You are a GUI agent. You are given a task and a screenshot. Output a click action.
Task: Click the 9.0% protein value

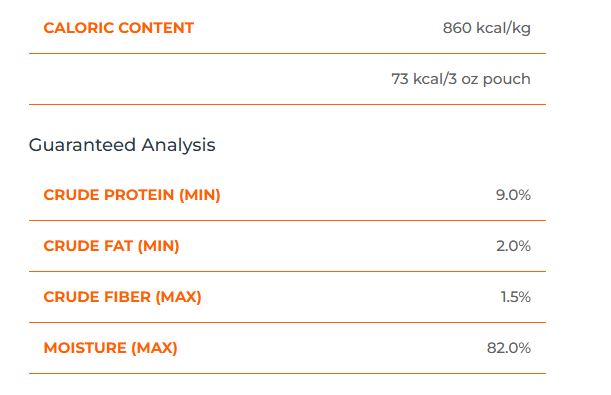click(513, 195)
